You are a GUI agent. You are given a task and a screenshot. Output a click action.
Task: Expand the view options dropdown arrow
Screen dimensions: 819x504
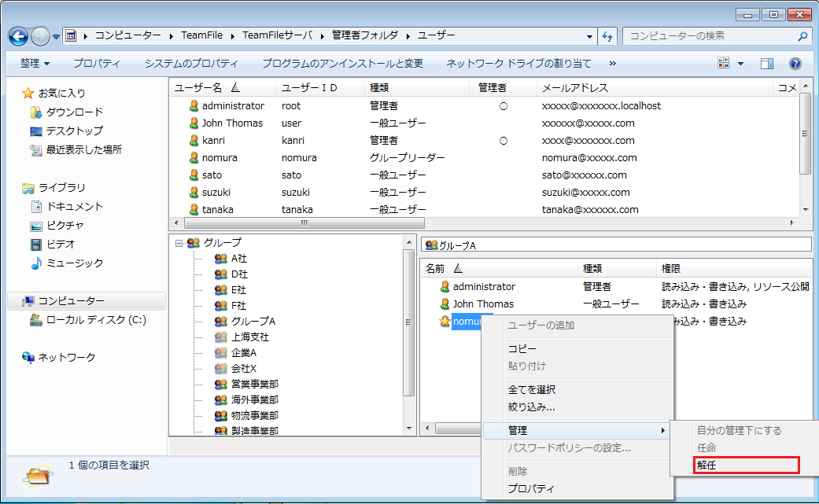740,64
